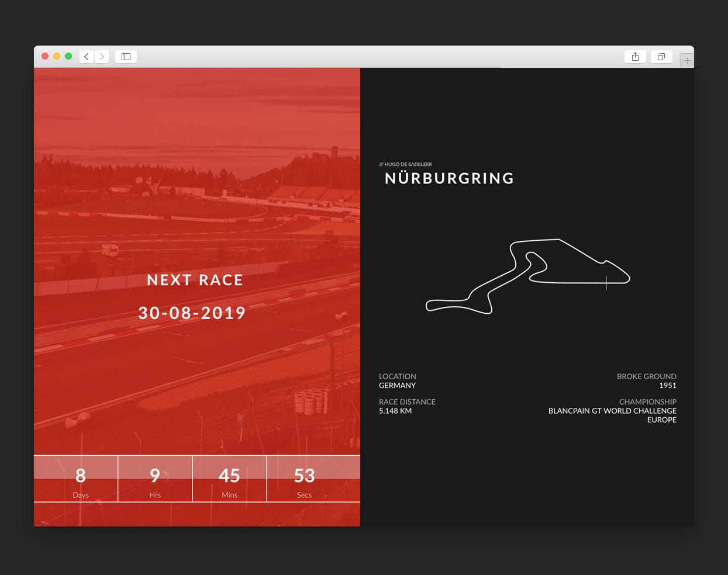Show all tabs overview icon
The image size is (728, 575).
coord(661,57)
